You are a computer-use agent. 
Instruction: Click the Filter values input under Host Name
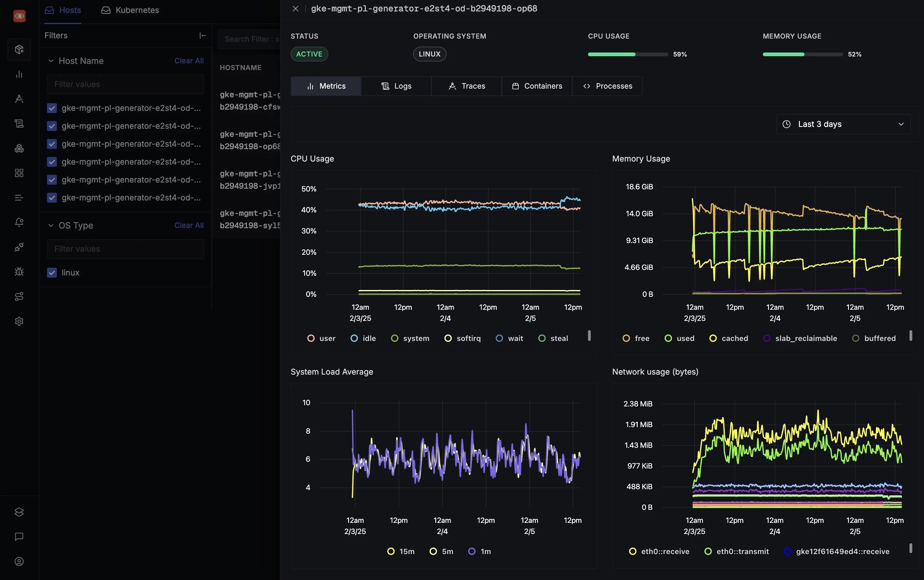tap(125, 84)
